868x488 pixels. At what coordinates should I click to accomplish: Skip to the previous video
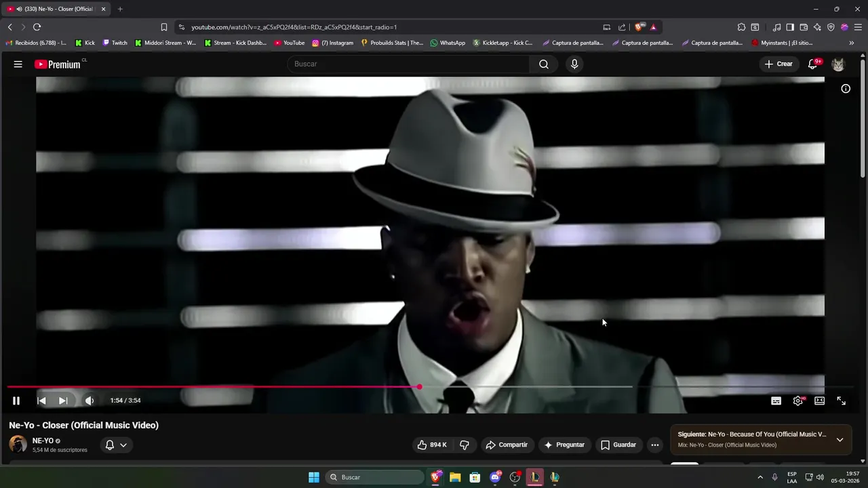[41, 401]
